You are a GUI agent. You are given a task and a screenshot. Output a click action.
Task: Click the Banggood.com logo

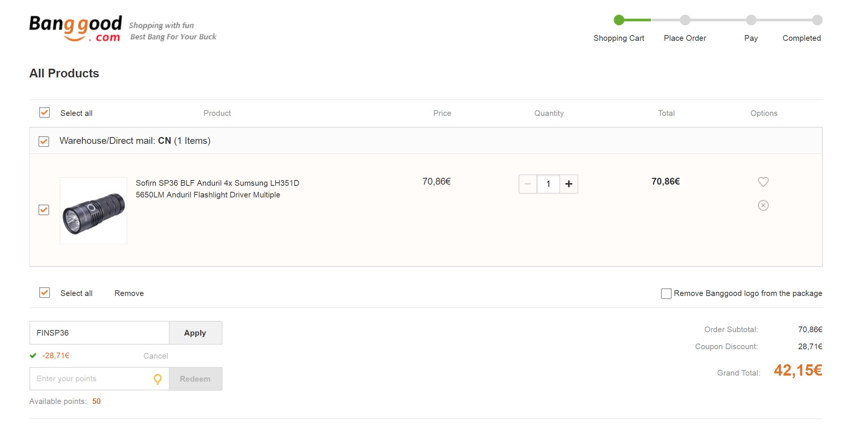point(76,28)
